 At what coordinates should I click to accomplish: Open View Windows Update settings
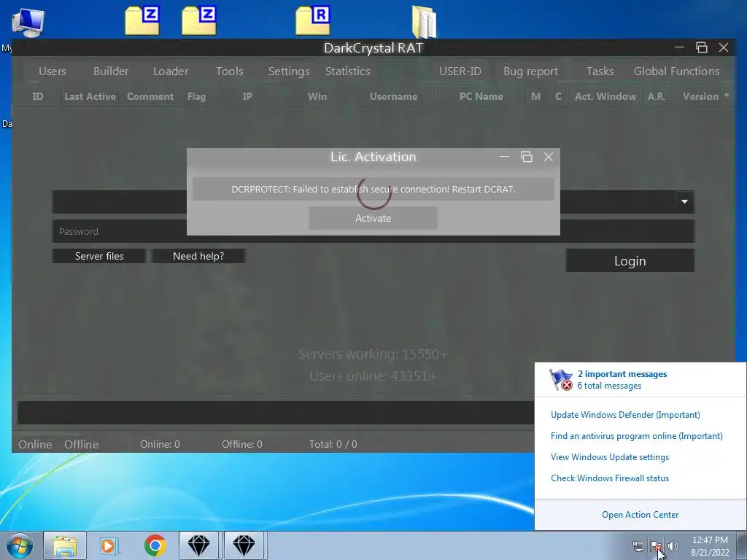(610, 457)
